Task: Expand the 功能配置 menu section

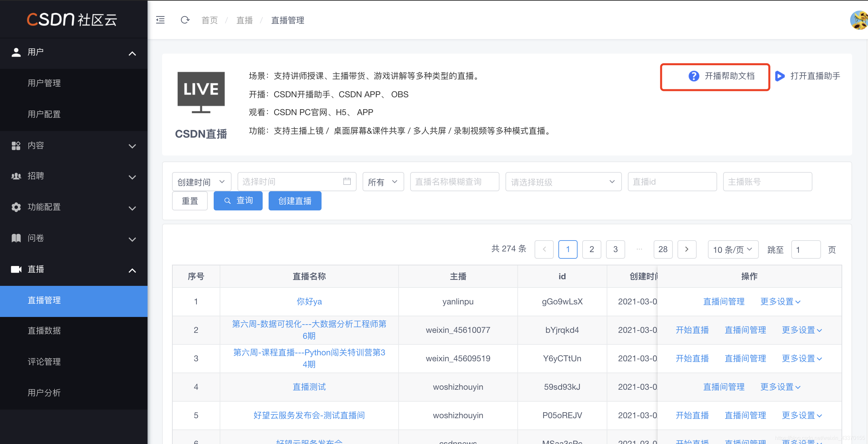Action: point(132,208)
